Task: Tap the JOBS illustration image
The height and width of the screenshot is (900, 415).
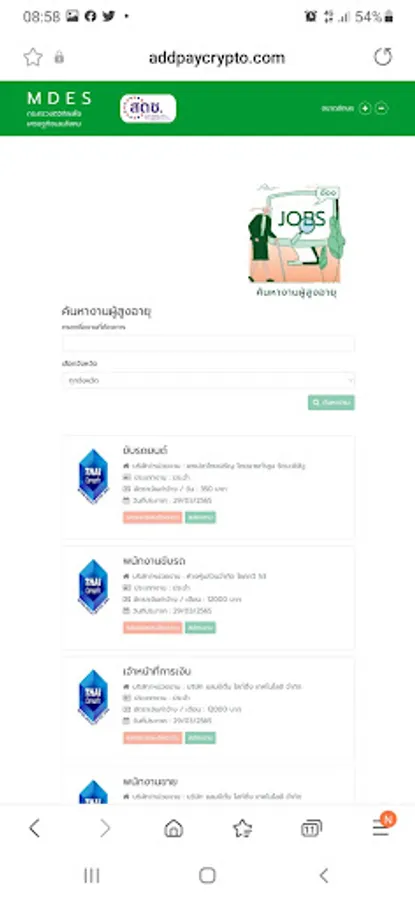Action: tap(297, 233)
